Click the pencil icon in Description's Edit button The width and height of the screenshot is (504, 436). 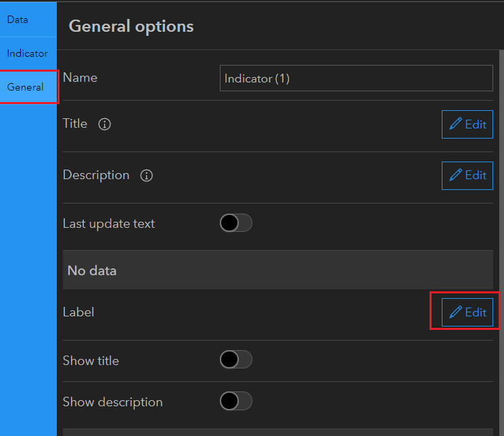pos(455,176)
